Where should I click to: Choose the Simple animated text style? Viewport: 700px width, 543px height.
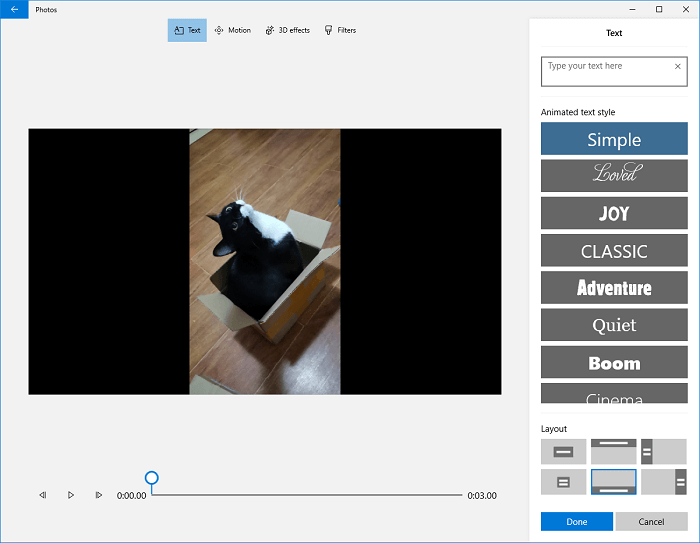click(x=614, y=139)
